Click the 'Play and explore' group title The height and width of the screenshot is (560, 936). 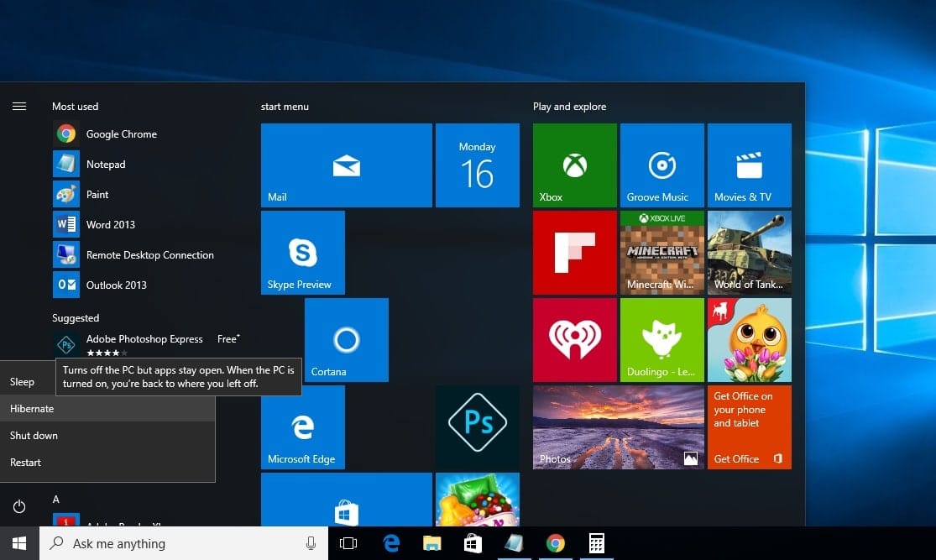tap(569, 107)
